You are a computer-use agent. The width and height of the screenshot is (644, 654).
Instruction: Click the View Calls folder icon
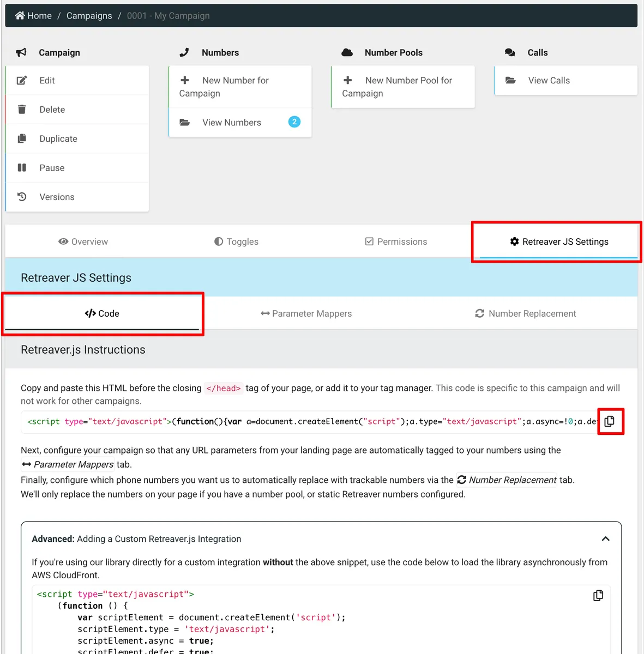(x=510, y=80)
